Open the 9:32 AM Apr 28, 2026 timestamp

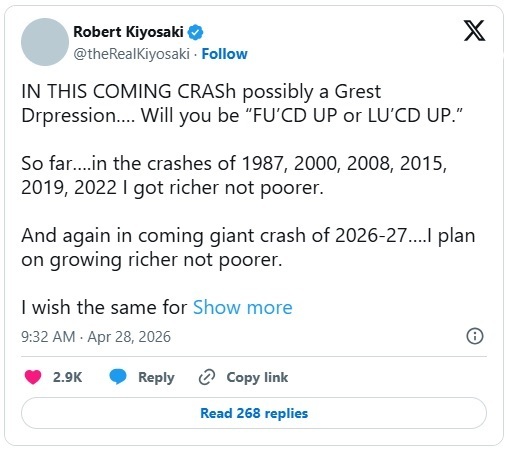coord(96,337)
